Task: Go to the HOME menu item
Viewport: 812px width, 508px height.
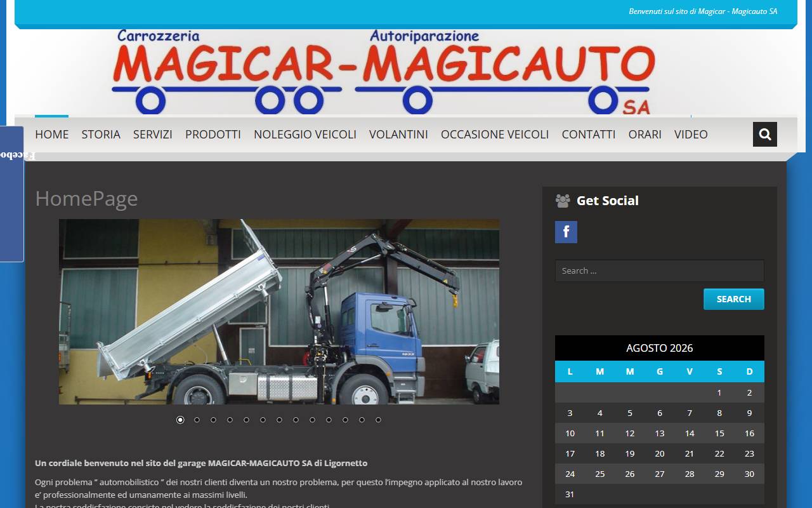Action: [51, 134]
